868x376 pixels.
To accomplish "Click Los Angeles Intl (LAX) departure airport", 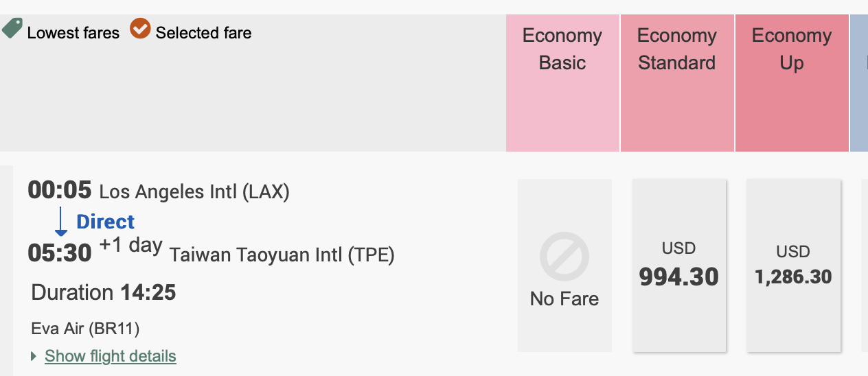I will (x=194, y=192).
